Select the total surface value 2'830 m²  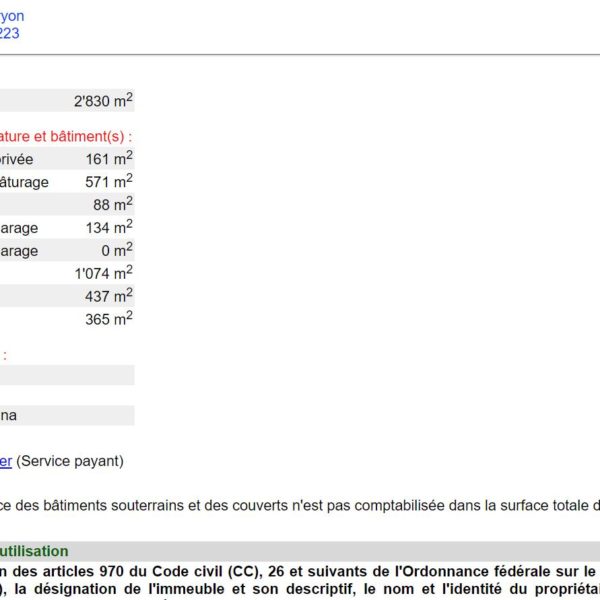click(x=103, y=101)
